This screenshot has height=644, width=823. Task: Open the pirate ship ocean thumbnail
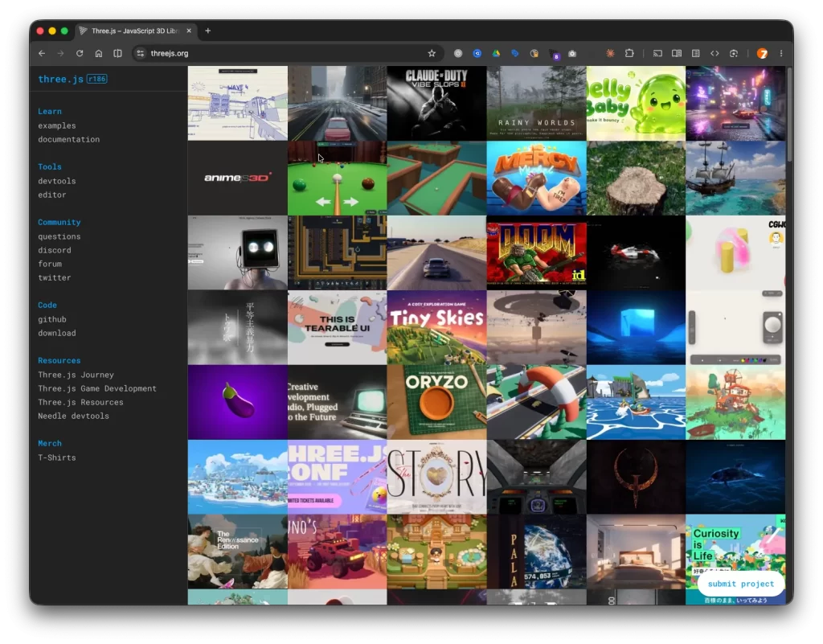(735, 178)
